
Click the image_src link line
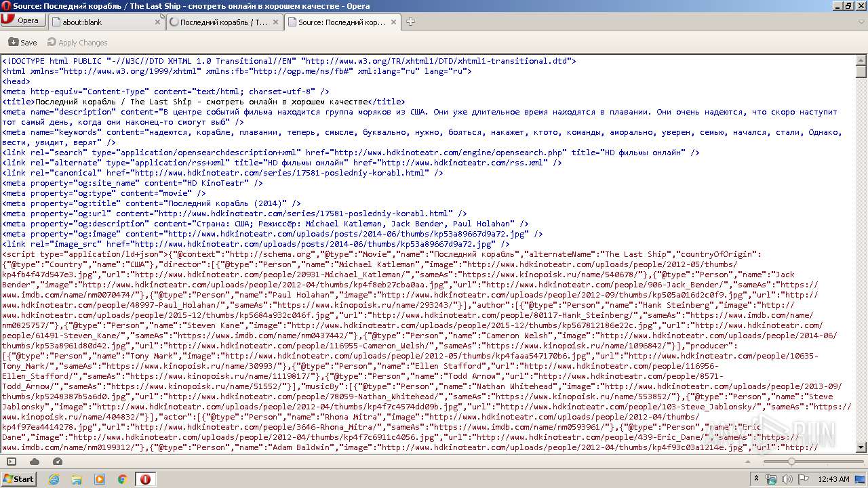pos(256,244)
